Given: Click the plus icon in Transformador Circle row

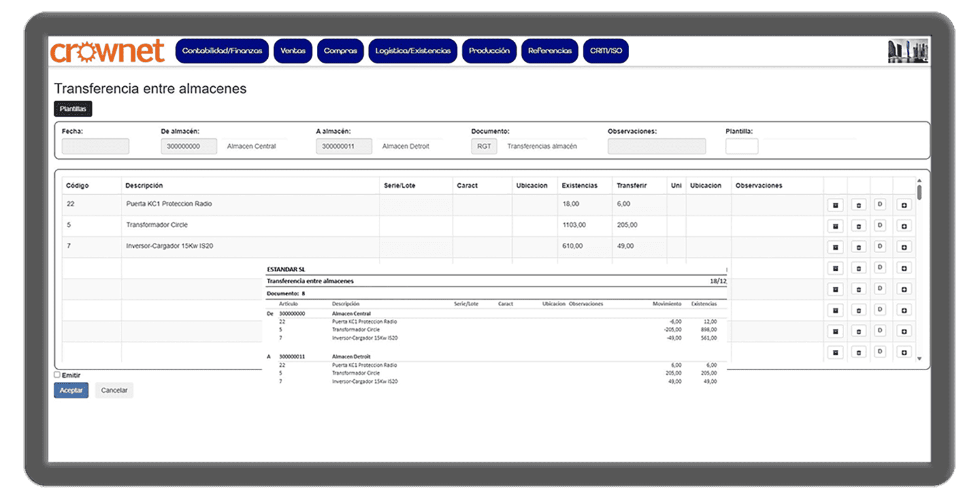Looking at the screenshot, I should point(904,226).
